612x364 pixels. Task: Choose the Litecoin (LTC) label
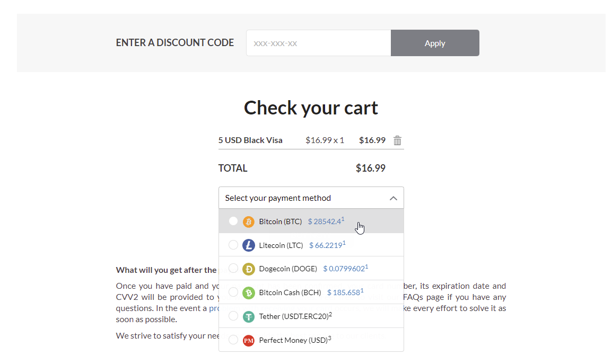(281, 245)
